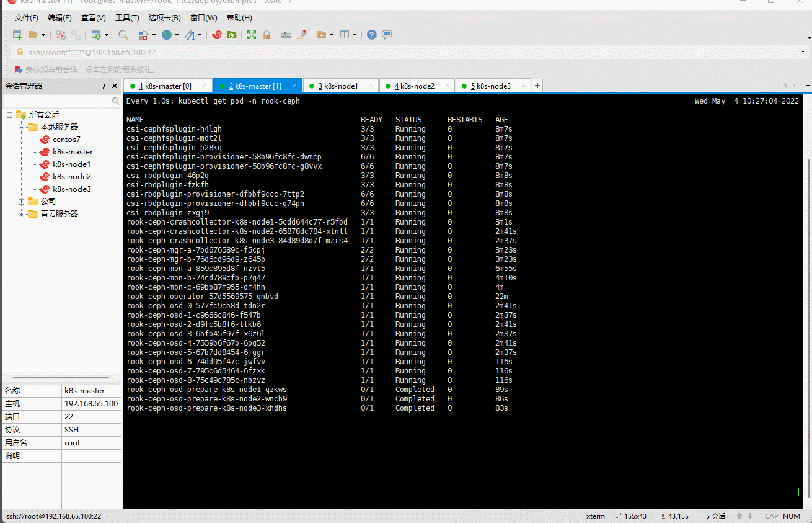This screenshot has width=812, height=523.
Task: Open the dropdown beside the font icon
Action: [200, 35]
